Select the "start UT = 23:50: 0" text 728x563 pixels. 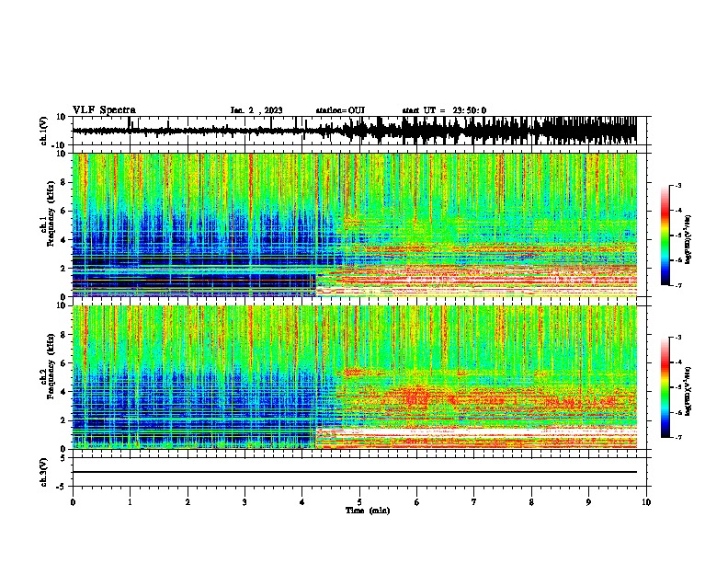click(444, 110)
